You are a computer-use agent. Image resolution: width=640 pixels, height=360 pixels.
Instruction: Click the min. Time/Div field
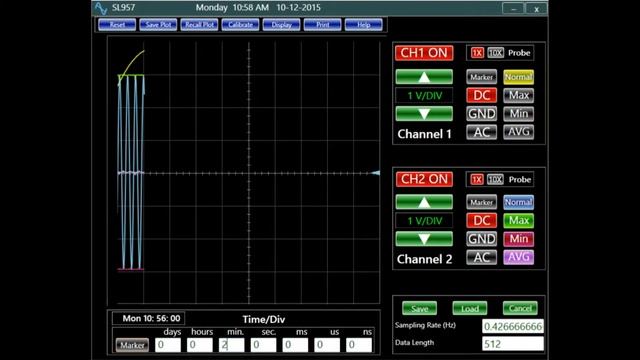tap(231, 345)
